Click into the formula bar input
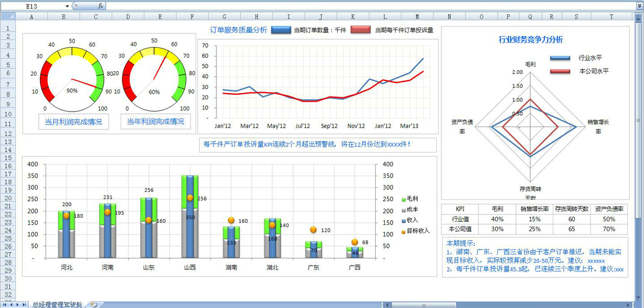Viewport: 644px width, 308px height. pos(370,6)
